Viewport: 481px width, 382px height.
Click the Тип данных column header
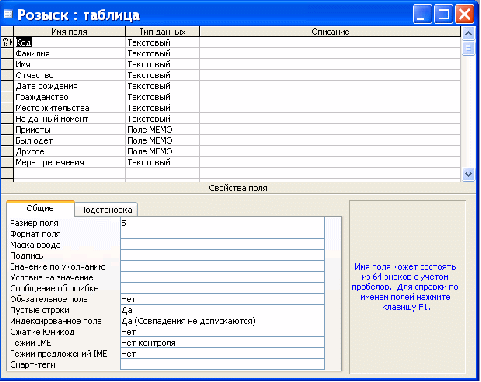(x=162, y=32)
